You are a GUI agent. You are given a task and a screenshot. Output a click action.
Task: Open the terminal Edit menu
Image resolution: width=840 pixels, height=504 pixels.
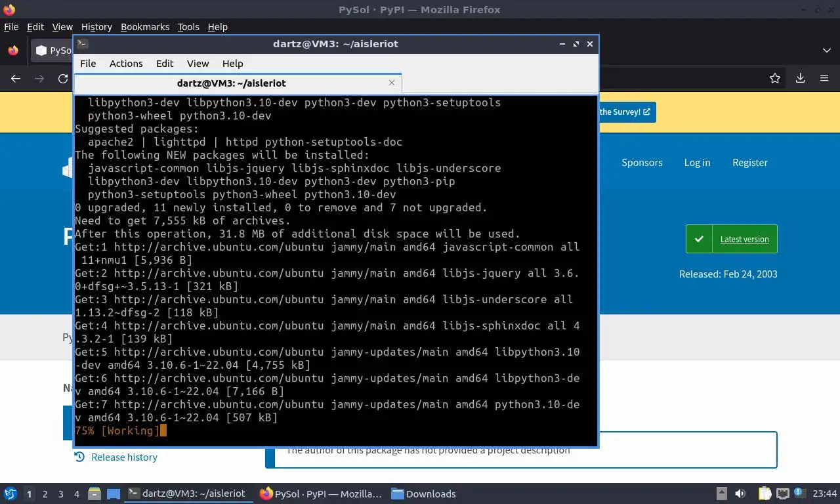165,64
